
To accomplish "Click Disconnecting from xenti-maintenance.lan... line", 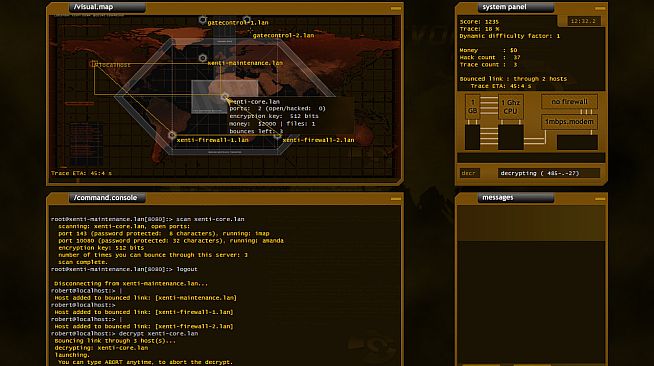I will [x=131, y=283].
